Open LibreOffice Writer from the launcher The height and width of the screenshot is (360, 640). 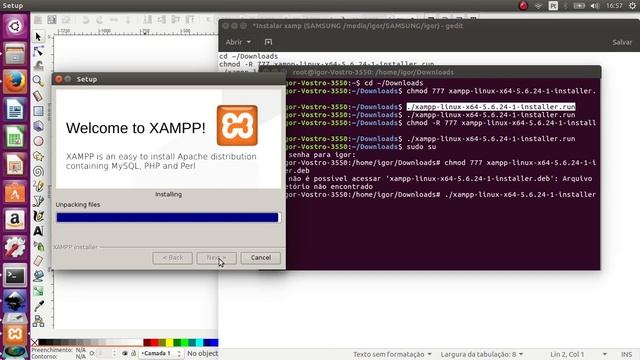[x=15, y=109]
